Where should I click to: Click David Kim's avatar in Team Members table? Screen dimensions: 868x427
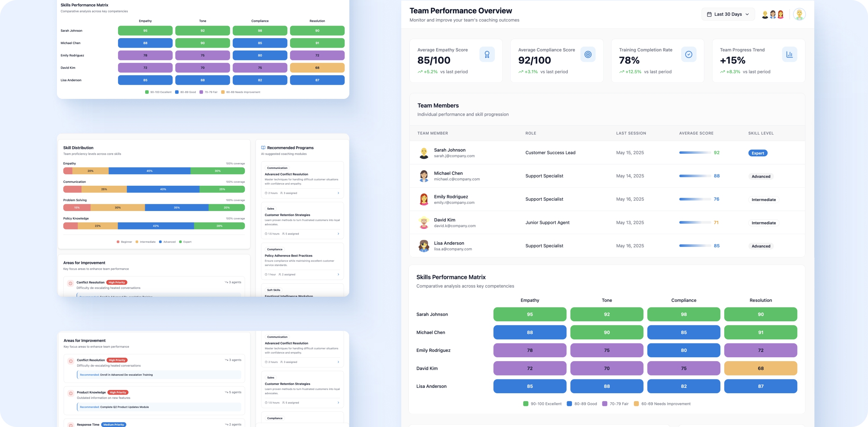(424, 223)
